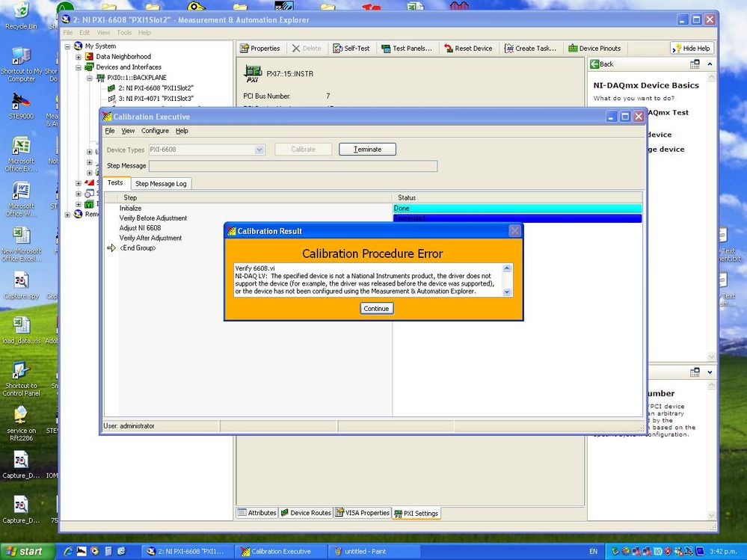Image resolution: width=747 pixels, height=560 pixels.
Task: Click the Step column header
Action: 255,197
